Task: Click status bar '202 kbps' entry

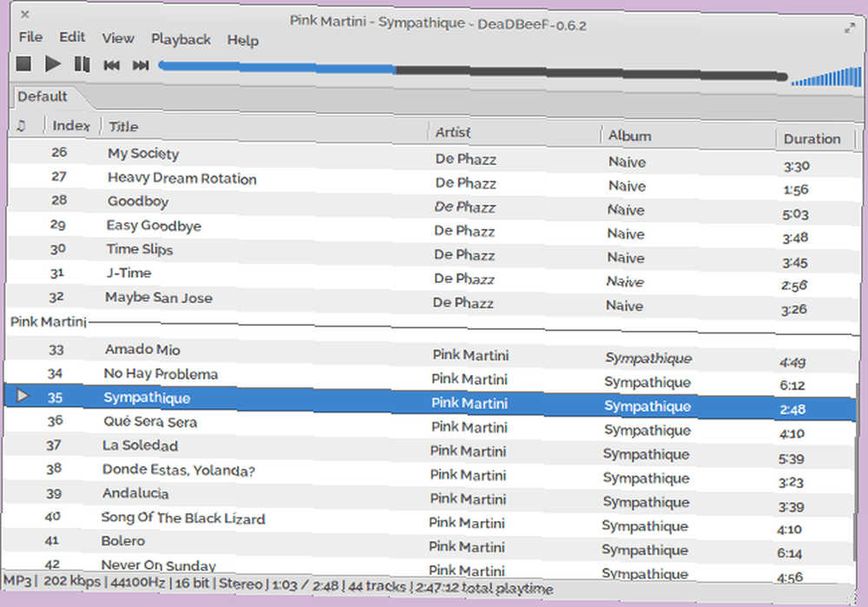Action: click(x=72, y=582)
